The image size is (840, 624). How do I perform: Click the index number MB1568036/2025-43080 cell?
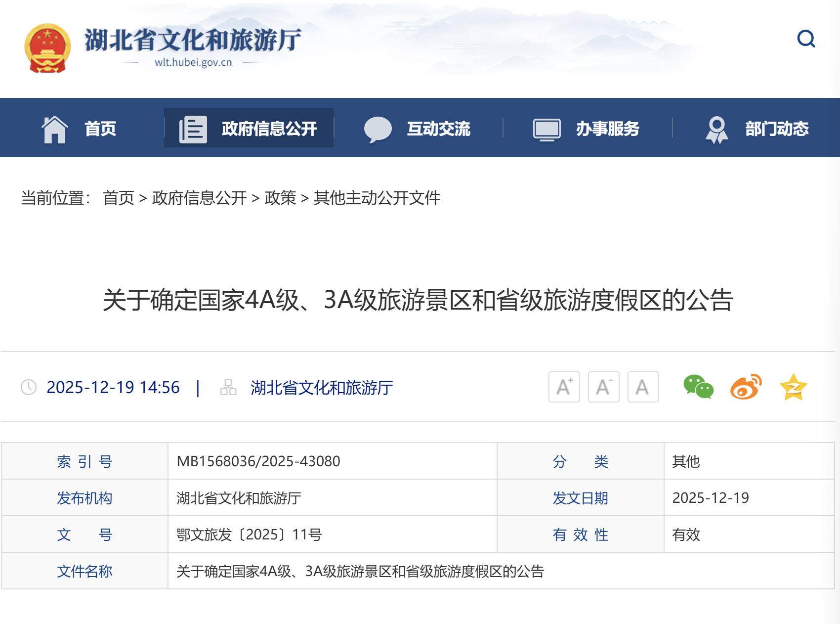coord(258,461)
